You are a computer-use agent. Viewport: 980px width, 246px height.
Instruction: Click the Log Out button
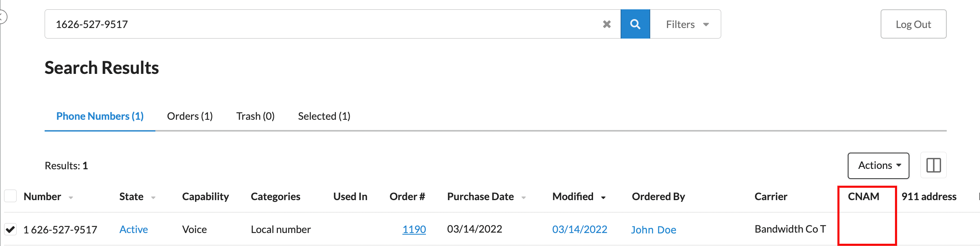913,24
